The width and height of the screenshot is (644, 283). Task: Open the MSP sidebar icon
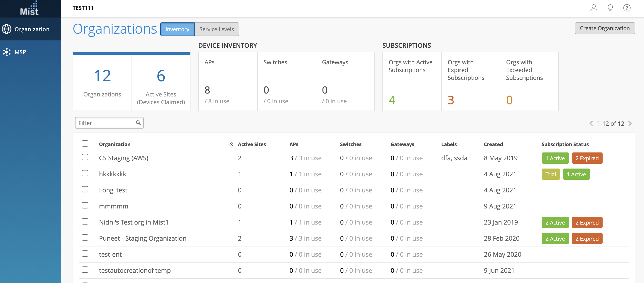tap(7, 52)
